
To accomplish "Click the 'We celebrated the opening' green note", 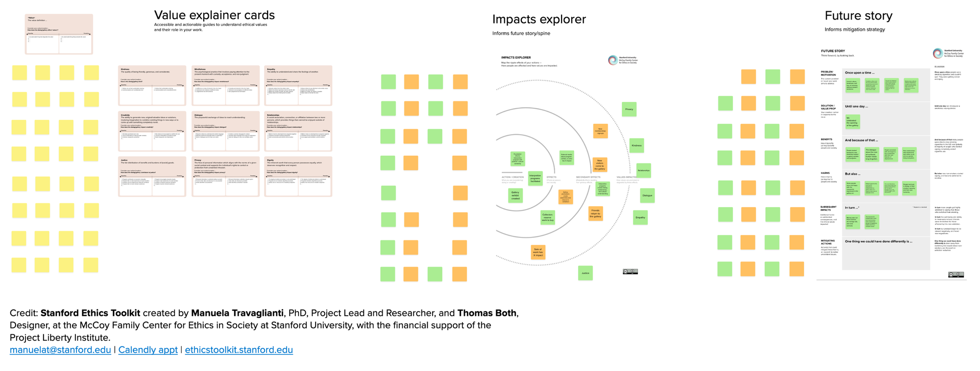I will point(853,121).
